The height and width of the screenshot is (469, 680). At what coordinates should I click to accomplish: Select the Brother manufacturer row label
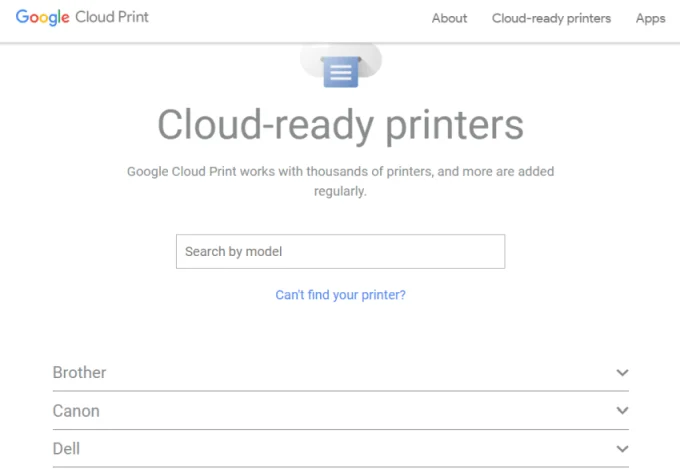79,373
